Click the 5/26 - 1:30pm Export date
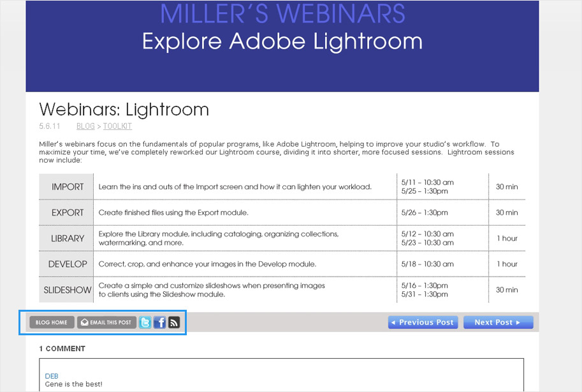582x392 pixels. [x=425, y=213]
